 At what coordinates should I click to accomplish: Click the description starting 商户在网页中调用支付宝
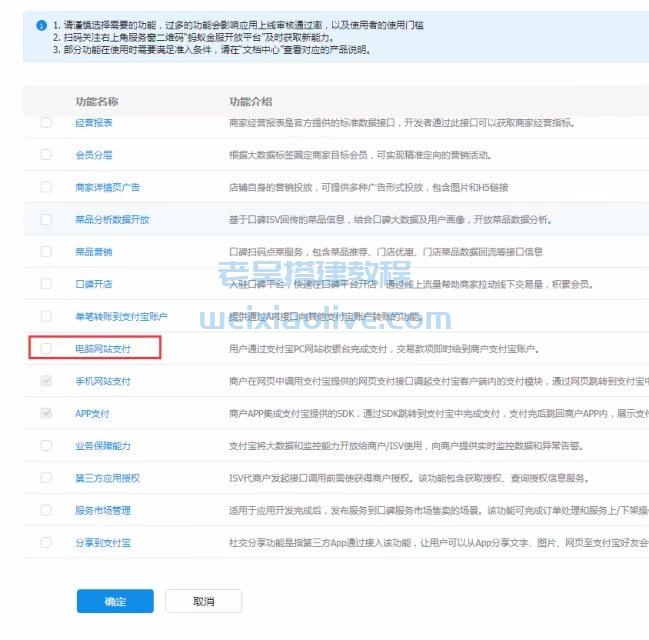pyautogui.click(x=439, y=381)
